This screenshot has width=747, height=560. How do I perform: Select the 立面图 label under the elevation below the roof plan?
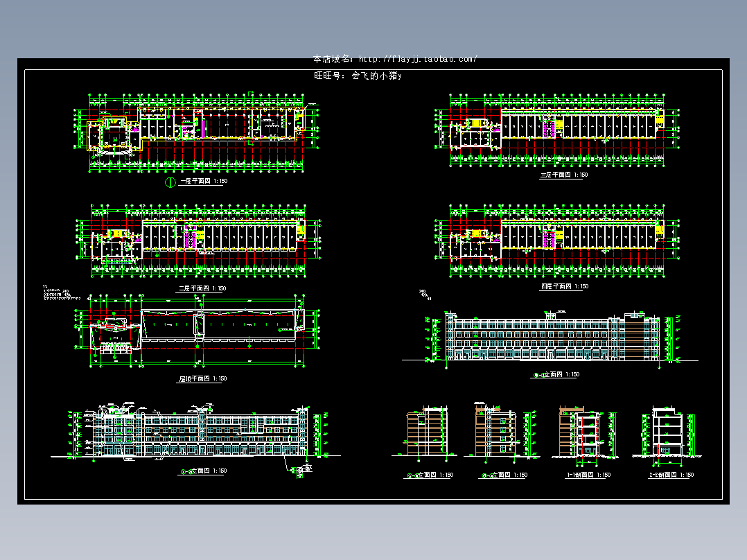(x=204, y=471)
